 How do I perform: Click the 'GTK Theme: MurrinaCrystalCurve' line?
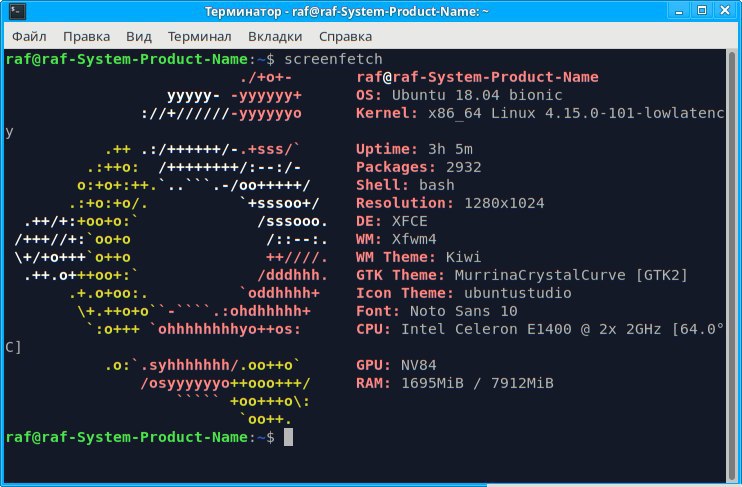[x=522, y=275]
